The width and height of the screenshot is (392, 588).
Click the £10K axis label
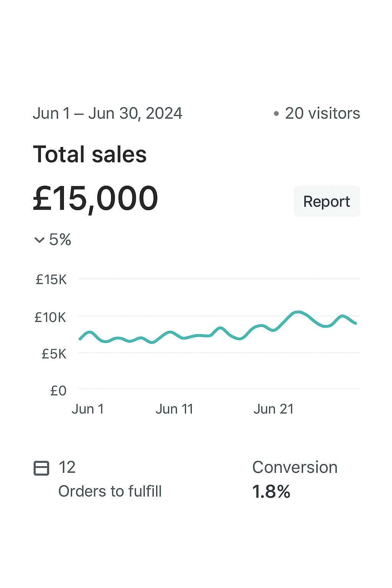pyautogui.click(x=51, y=317)
